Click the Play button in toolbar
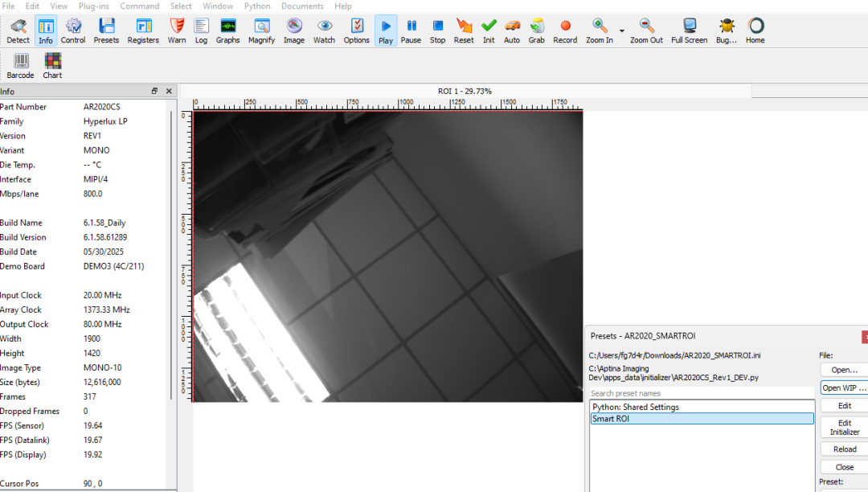Image resolution: width=868 pixels, height=492 pixels. click(386, 31)
